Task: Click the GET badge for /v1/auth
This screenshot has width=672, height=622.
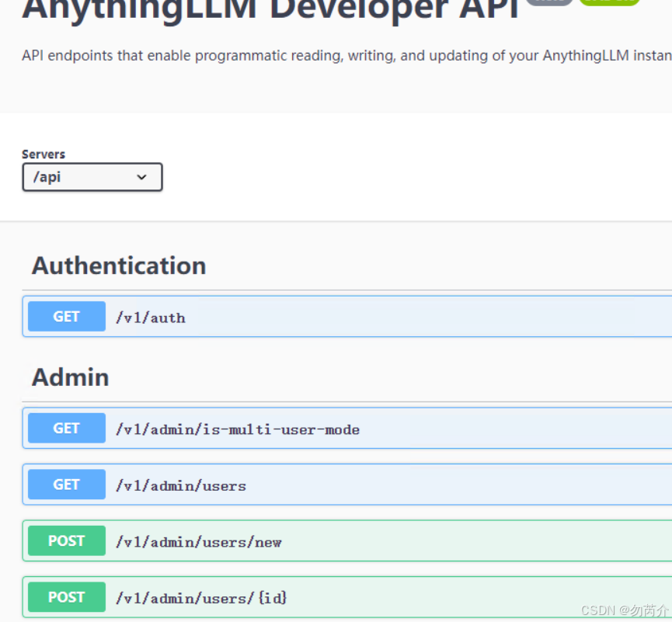Action: (x=67, y=317)
